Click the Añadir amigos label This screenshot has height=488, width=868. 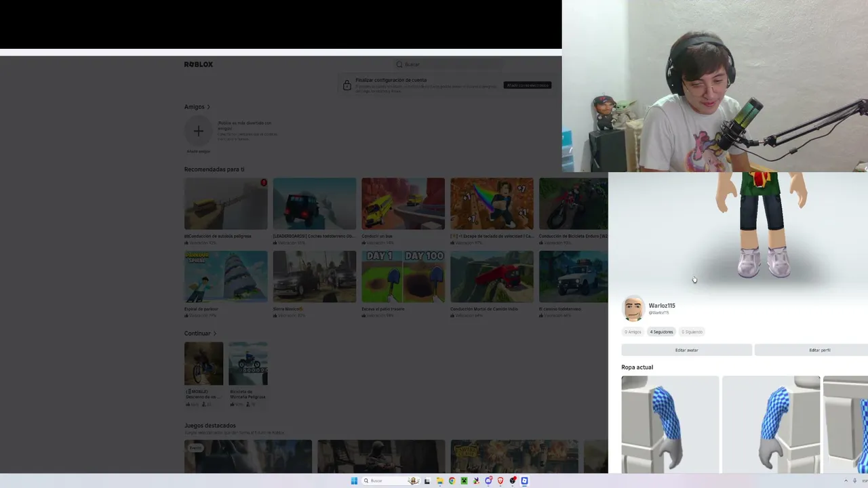[x=198, y=151]
